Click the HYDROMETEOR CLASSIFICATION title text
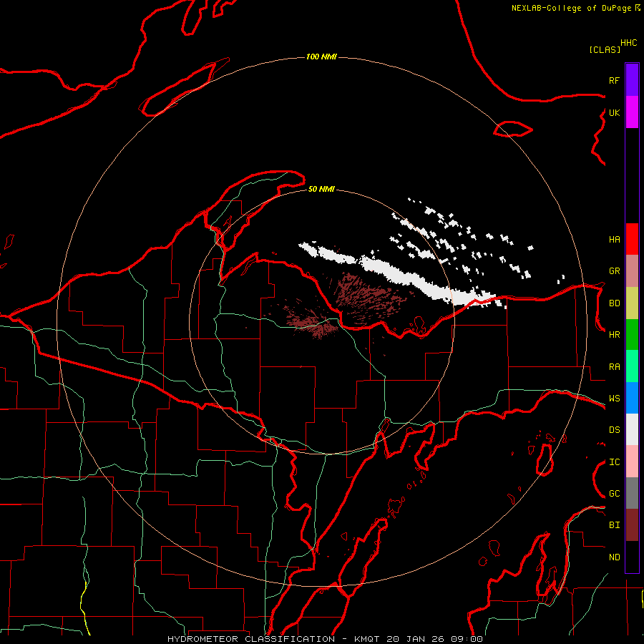Image resolution: width=644 pixels, height=644 pixels. 251,639
